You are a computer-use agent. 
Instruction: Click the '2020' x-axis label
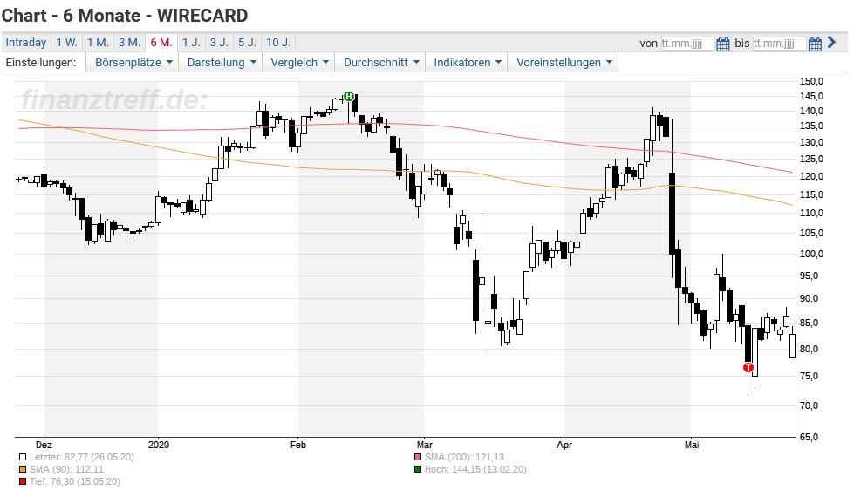click(x=159, y=445)
